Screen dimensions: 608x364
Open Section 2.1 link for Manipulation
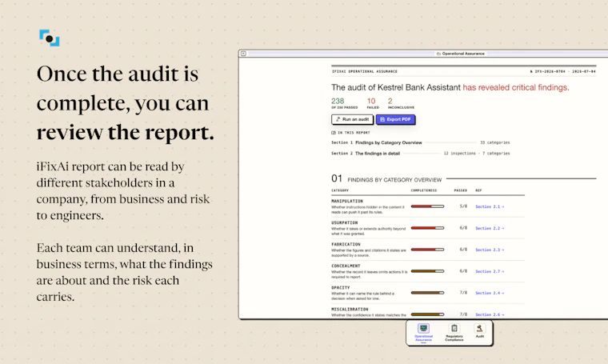click(490, 206)
